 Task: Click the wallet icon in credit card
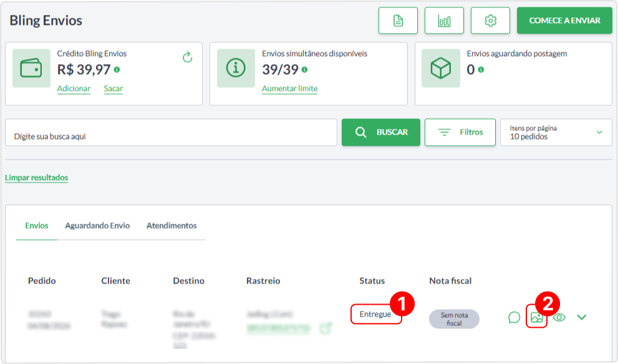(32, 68)
